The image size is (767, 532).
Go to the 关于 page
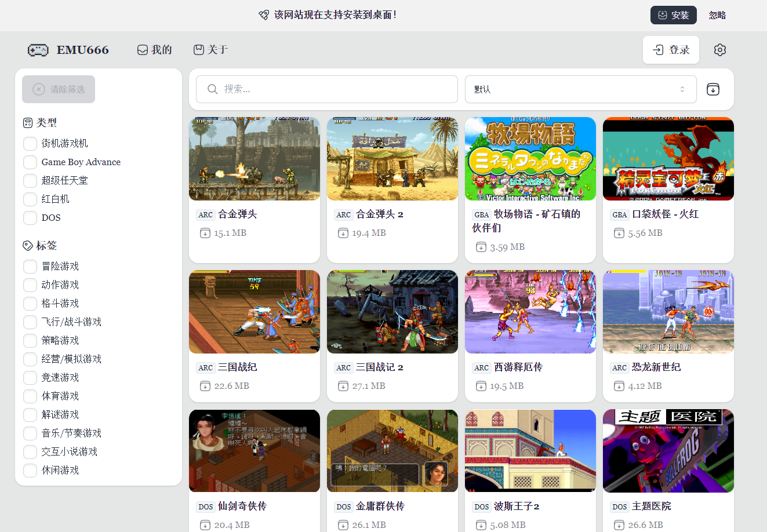click(210, 50)
